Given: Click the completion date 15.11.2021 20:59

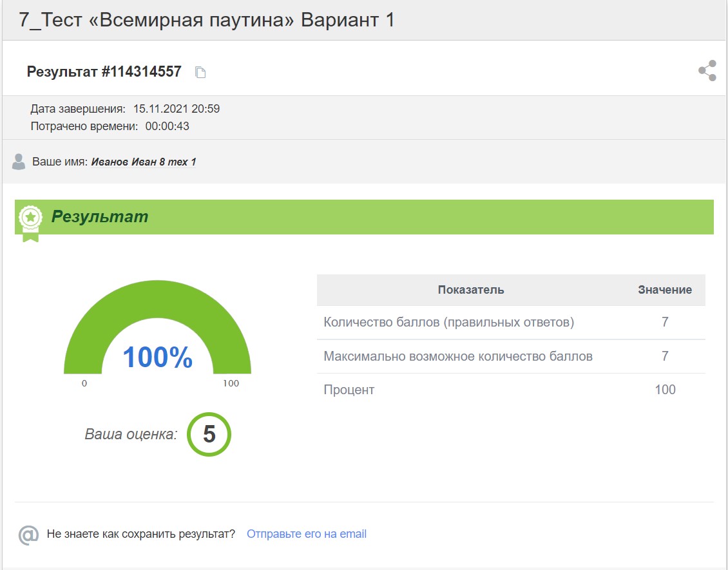Looking at the screenshot, I should pyautogui.click(x=177, y=109).
